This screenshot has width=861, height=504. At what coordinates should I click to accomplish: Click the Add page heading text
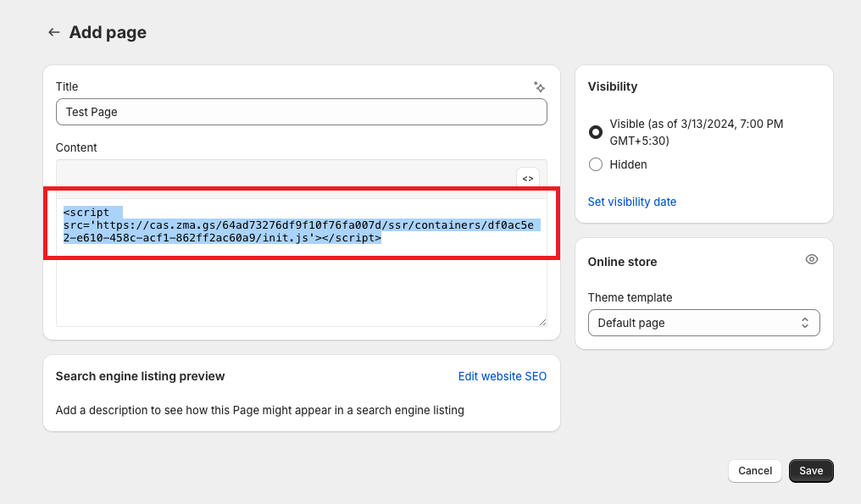click(108, 32)
